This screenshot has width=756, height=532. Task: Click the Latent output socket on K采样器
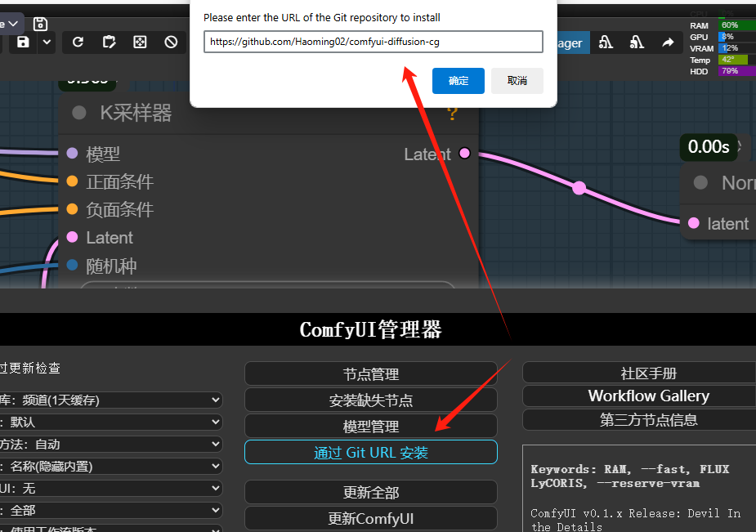point(464,154)
